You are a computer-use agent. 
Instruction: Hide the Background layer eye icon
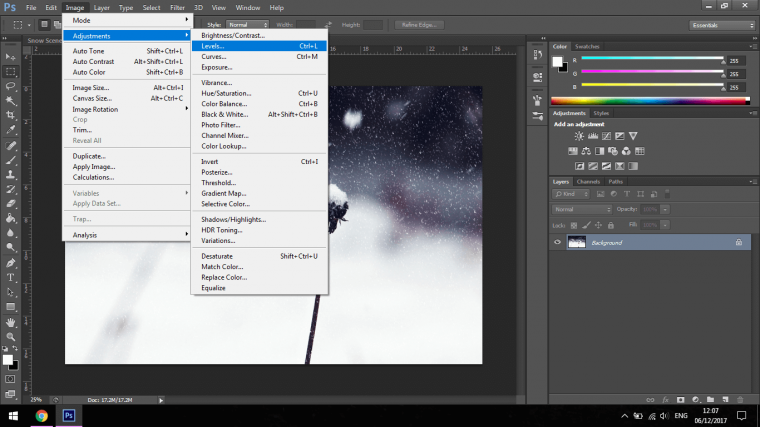click(557, 242)
